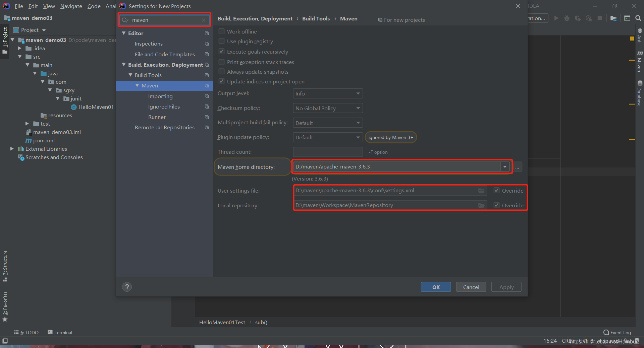Screen dimensions: 644x348
Task: Expand the .idea folder
Action: click(x=19, y=48)
